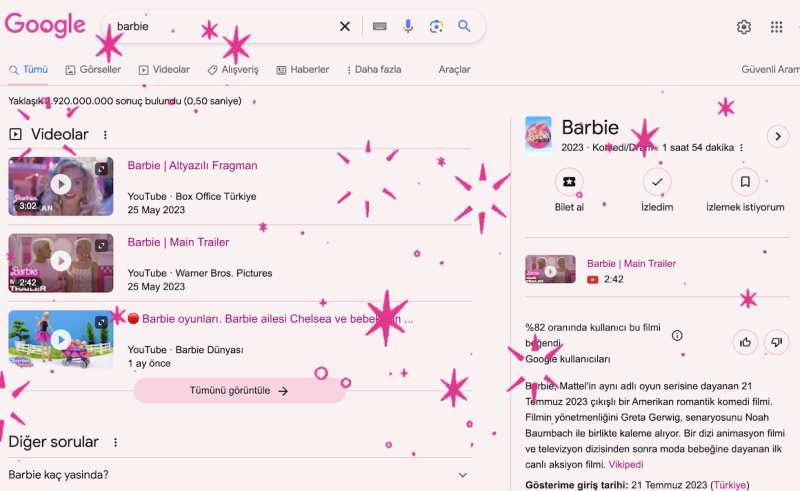Like the film with thumbs up
Image resolution: width=800 pixels, height=491 pixels.
click(x=745, y=342)
